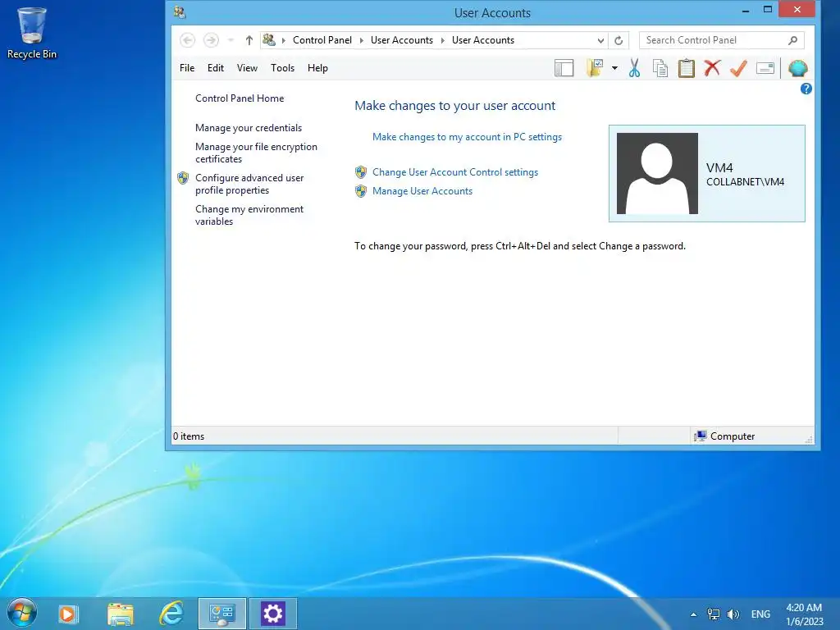This screenshot has width=840, height=630.
Task: Go up one level with Up arrow
Action: (249, 40)
